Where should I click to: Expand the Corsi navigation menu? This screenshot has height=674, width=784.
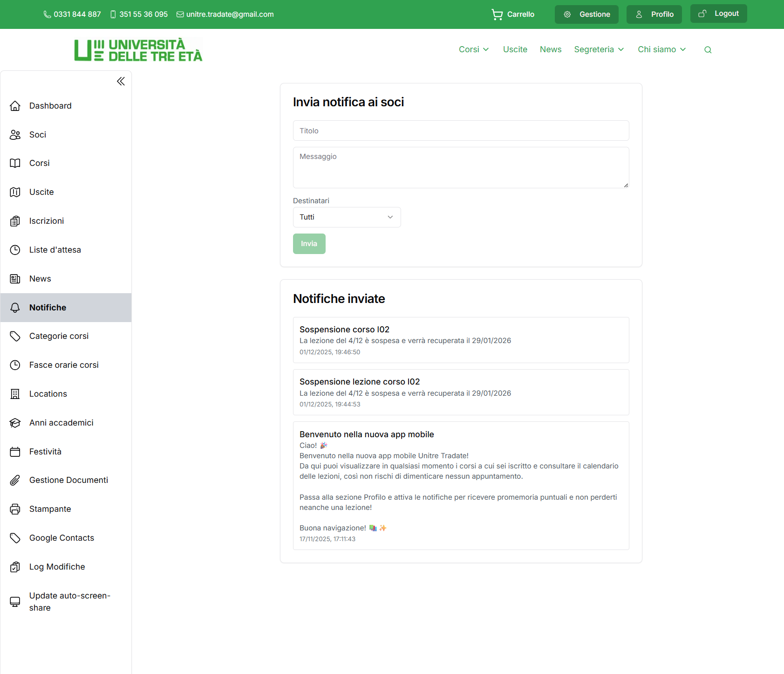pyautogui.click(x=473, y=49)
